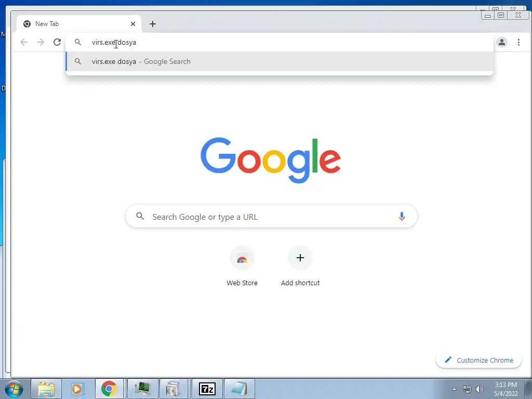The width and height of the screenshot is (532, 399).
Task: Start voice search with microphone icon
Action: coord(402,217)
